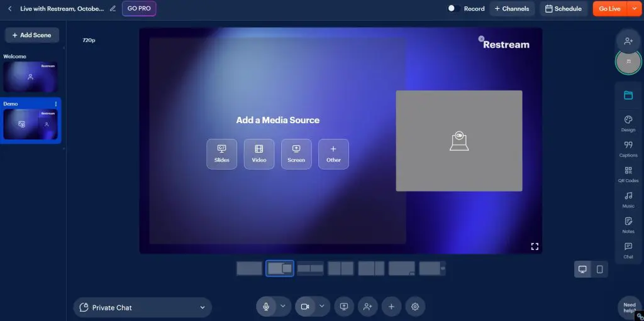Select the Demo scene thumbnail
This screenshot has height=321, width=644.
click(x=30, y=124)
